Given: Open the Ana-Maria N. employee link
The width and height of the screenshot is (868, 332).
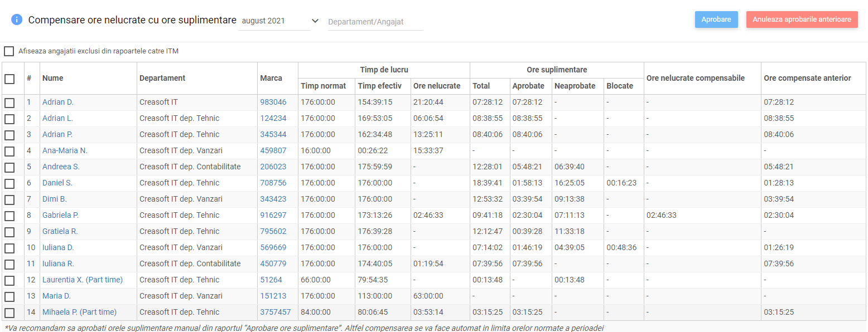Looking at the screenshot, I should click(x=65, y=150).
